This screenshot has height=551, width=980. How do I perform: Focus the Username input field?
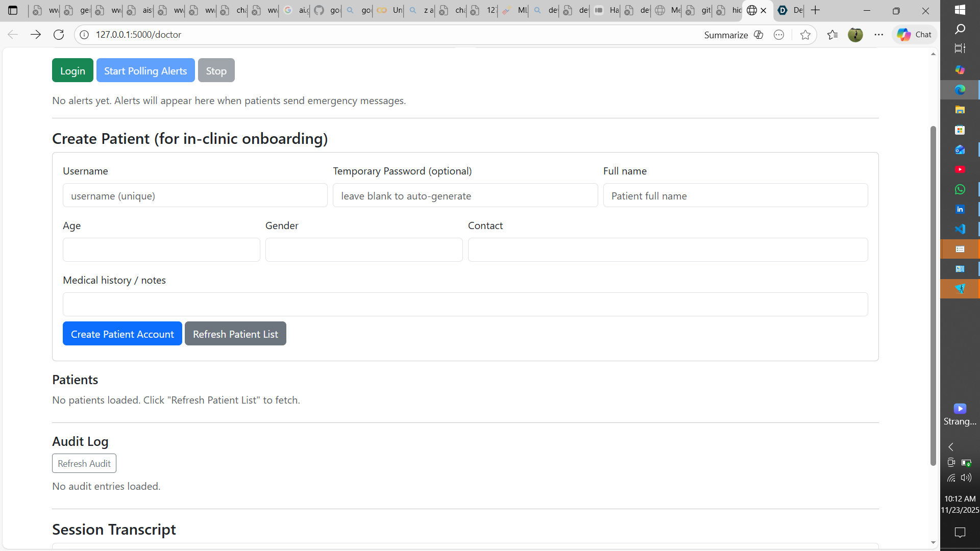pos(195,195)
